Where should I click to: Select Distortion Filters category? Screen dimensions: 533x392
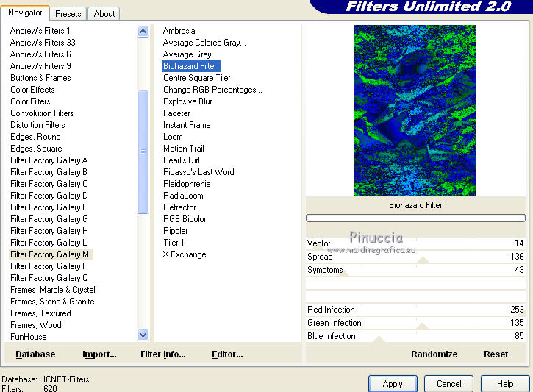click(x=37, y=125)
